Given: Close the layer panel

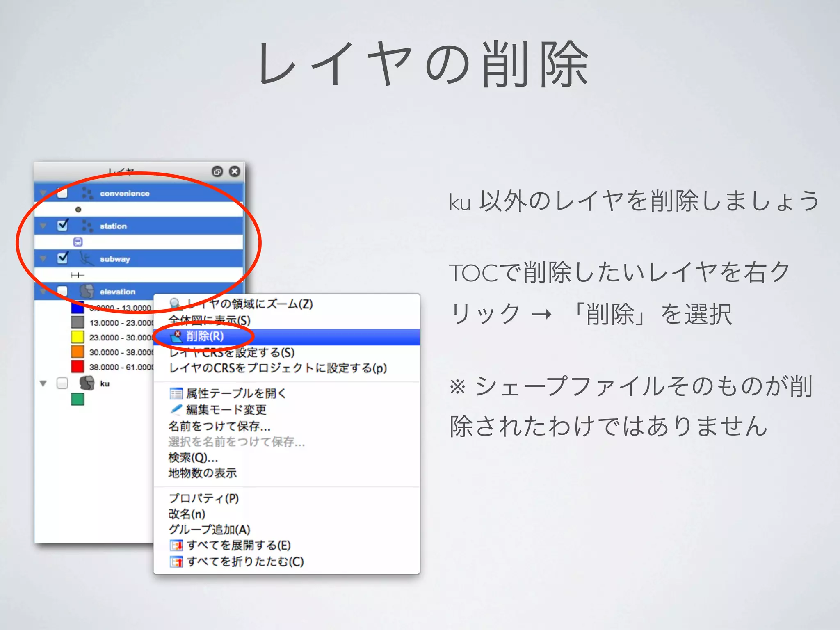Looking at the screenshot, I should click(x=235, y=171).
